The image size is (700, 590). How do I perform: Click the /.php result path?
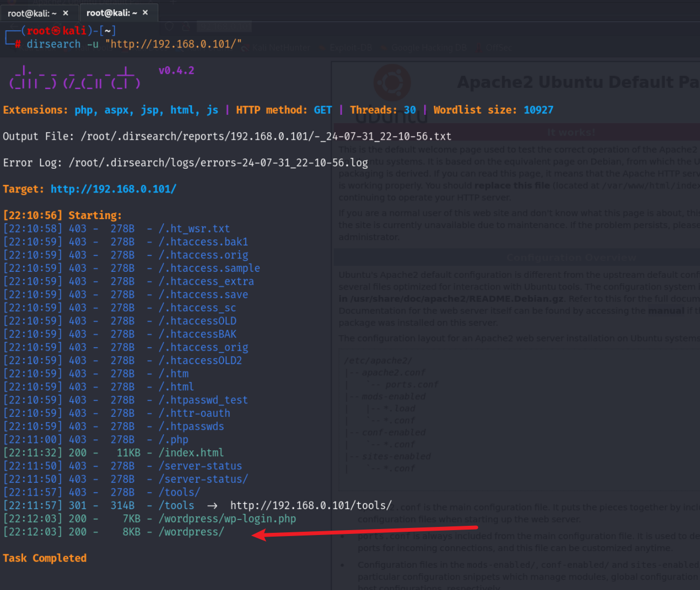[174, 440]
